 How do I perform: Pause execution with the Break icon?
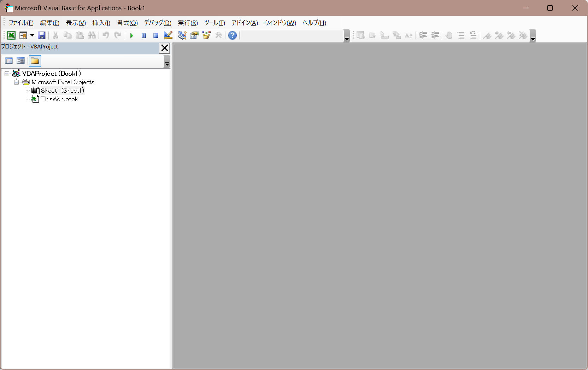coord(143,35)
